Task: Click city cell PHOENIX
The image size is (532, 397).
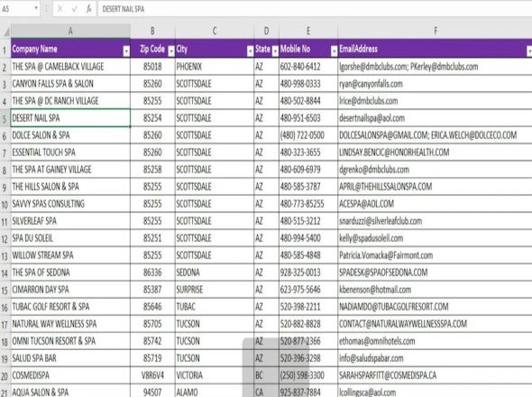Action: (x=215, y=67)
